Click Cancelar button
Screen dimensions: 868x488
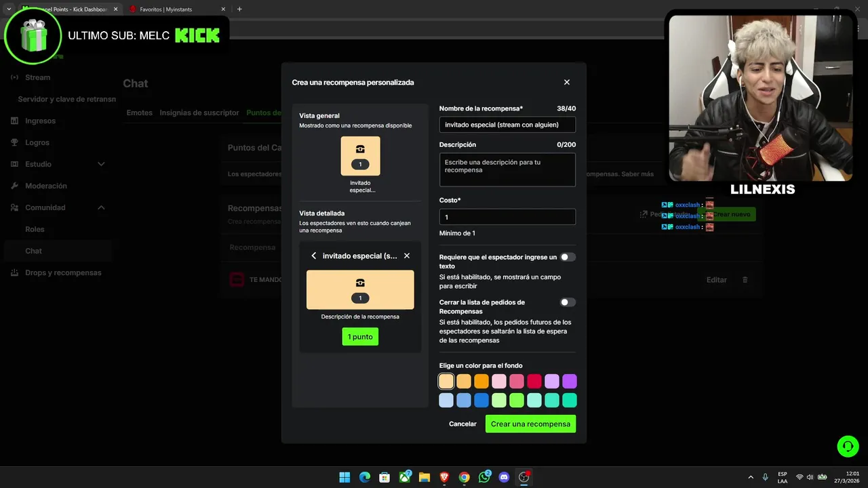tap(462, 424)
